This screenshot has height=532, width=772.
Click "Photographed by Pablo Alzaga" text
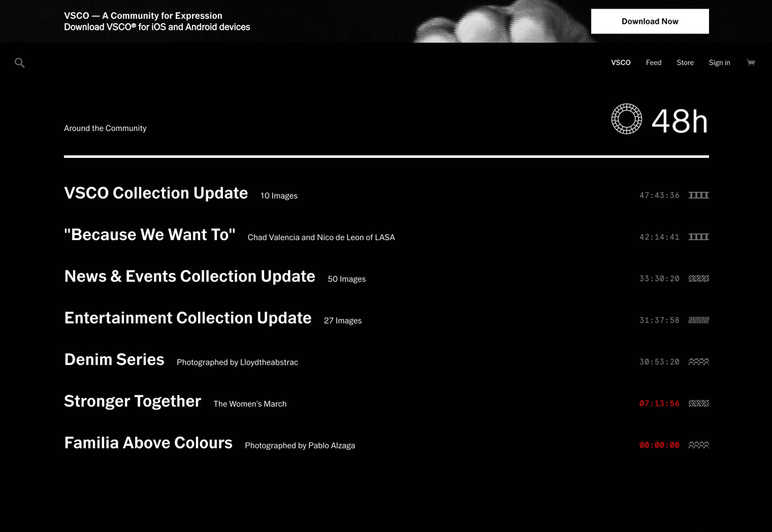coord(300,446)
